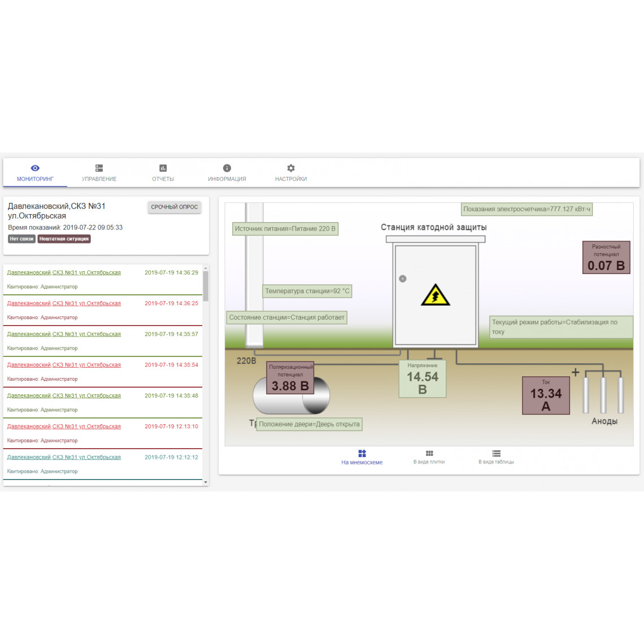Viewport: 644px width, 644px height.
Task: Open event link dated 2019-07-19 12:13:10
Action: click(64, 427)
